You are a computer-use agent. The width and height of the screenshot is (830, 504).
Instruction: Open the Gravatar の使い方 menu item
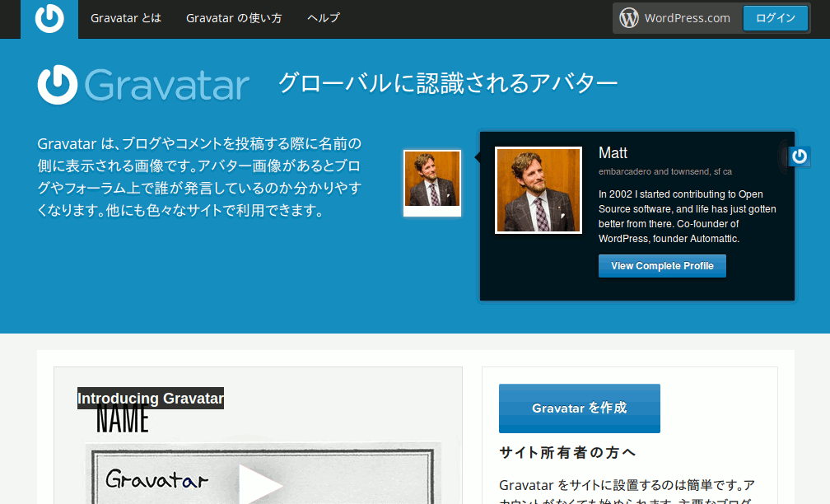[x=234, y=18]
